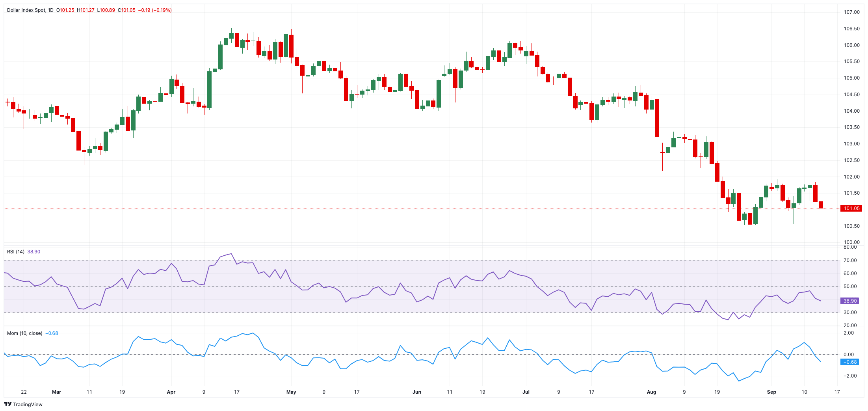Click the red 101.05 price tag on axis
This screenshot has height=411, width=868.
[851, 208]
